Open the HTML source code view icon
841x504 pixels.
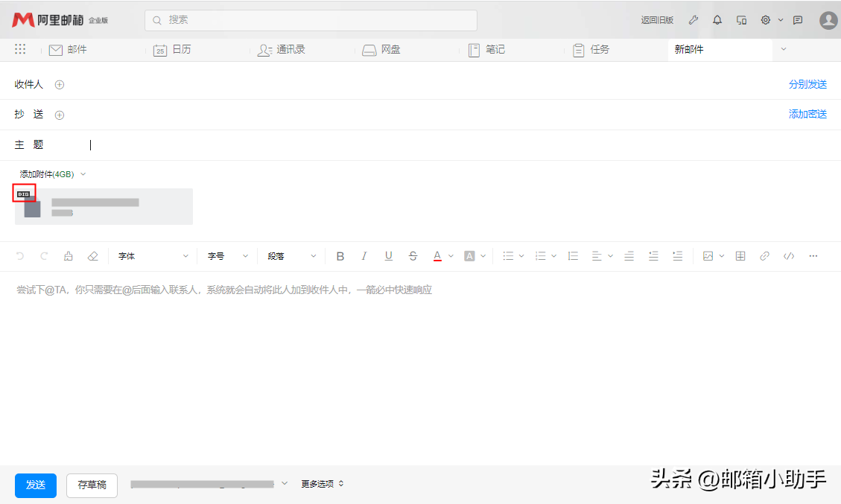coord(789,256)
